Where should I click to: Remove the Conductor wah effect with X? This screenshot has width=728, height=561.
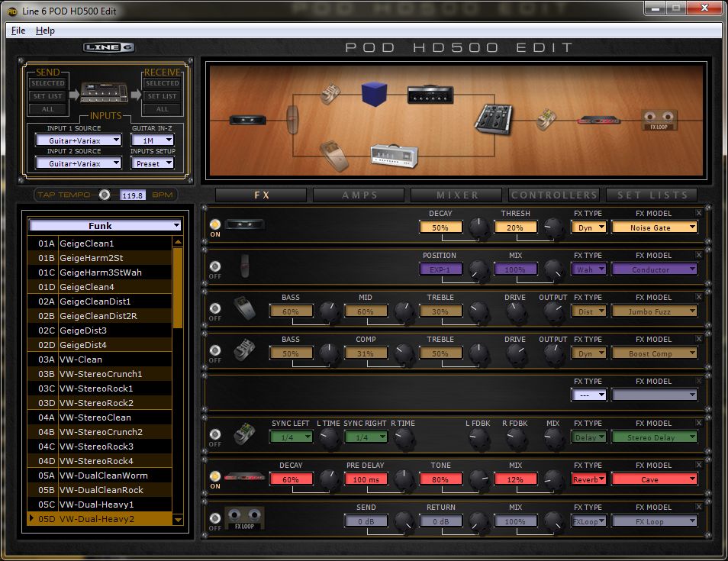[699, 255]
